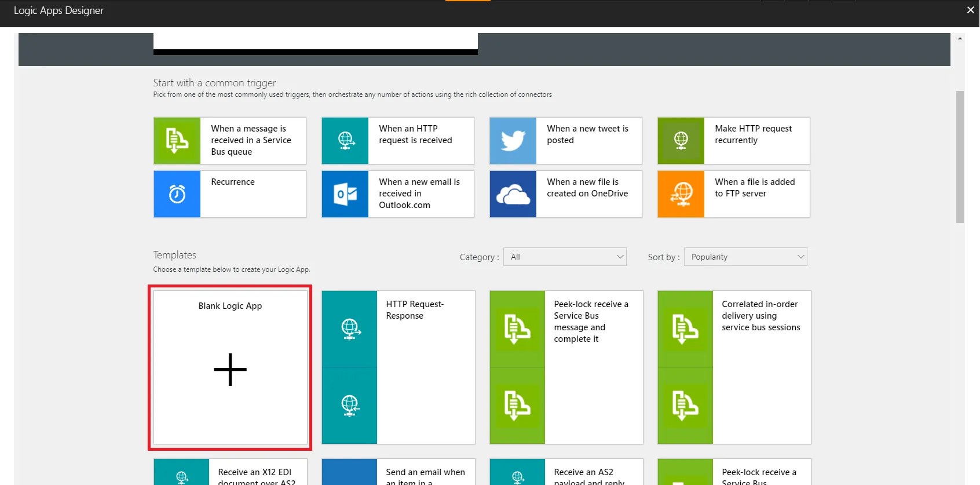Click the Make HTTP request recurrently icon
The height and width of the screenshot is (485, 980).
tap(681, 141)
